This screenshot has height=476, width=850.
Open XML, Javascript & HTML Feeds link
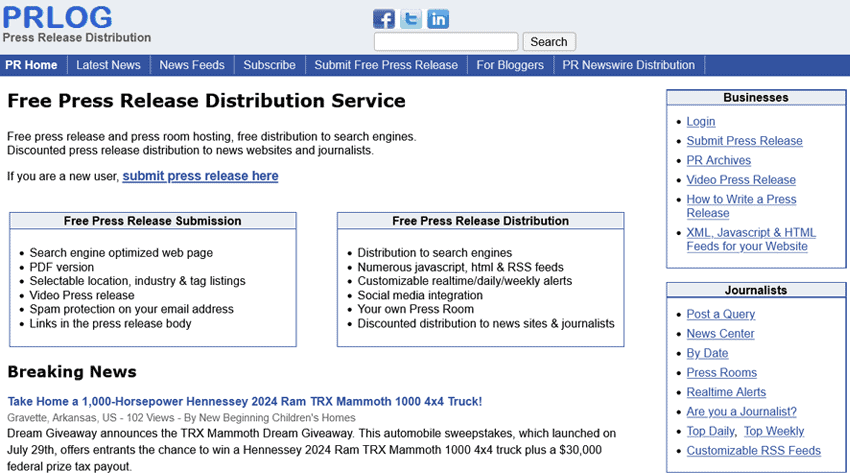click(751, 239)
